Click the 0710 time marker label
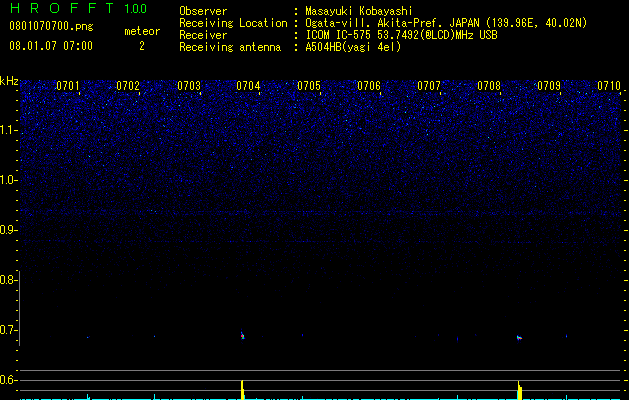The height and width of the screenshot is (400, 629). [609, 86]
